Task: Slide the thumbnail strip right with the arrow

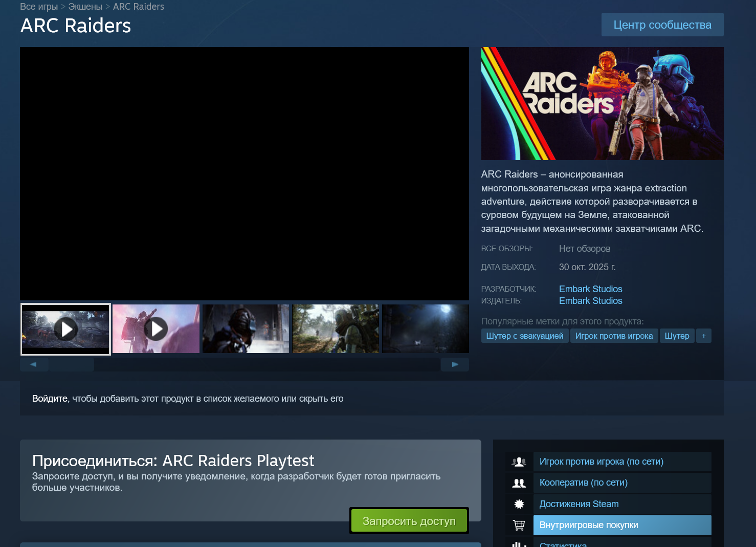Action: (455, 364)
